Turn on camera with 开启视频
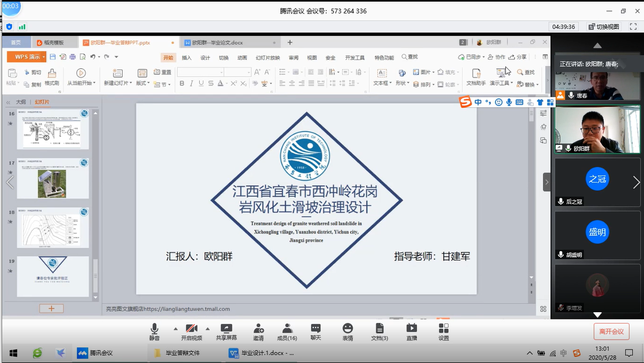This screenshot has height=363, width=644. click(x=191, y=331)
